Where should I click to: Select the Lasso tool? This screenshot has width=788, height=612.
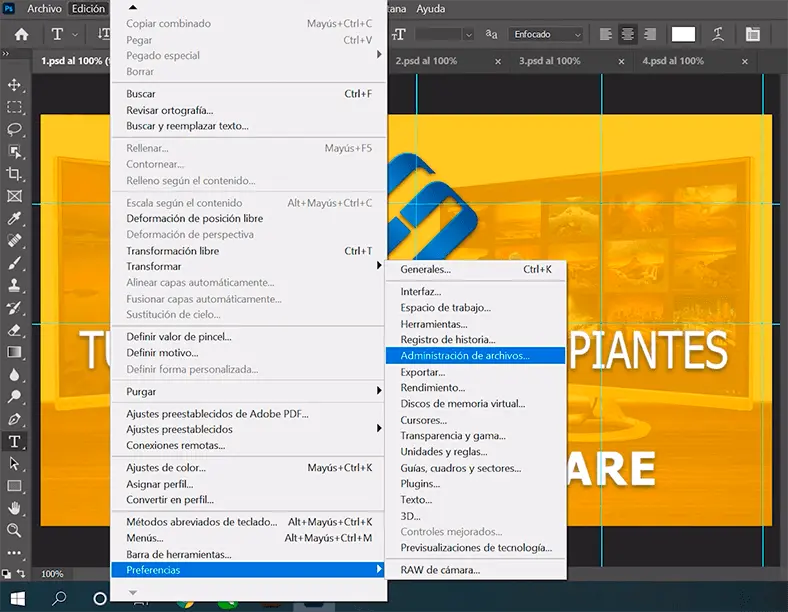(14, 130)
